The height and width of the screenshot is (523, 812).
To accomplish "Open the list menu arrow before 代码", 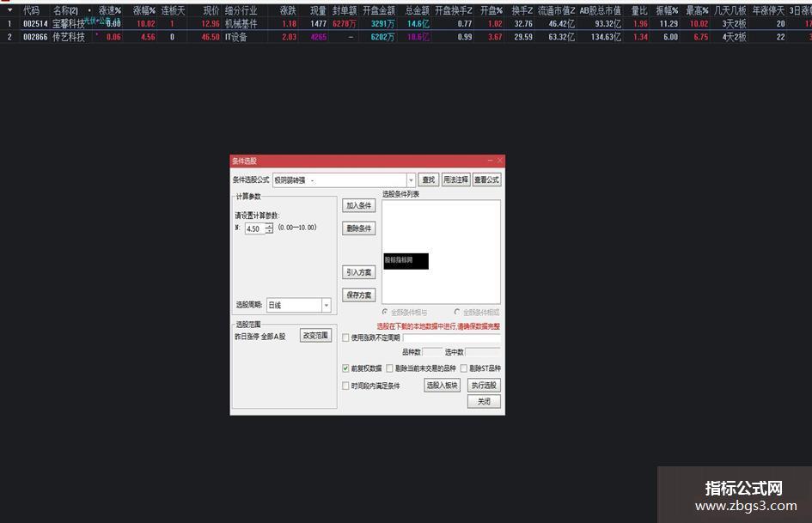I will [x=9, y=10].
